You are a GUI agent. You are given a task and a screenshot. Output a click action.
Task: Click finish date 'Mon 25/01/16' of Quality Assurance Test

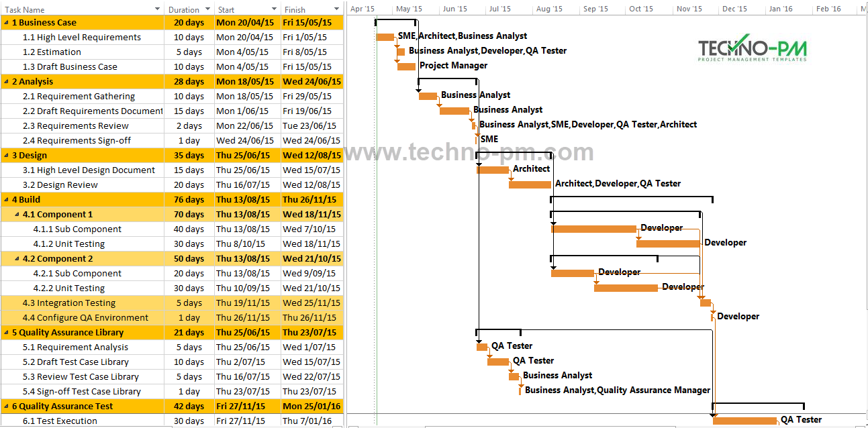[x=312, y=407]
